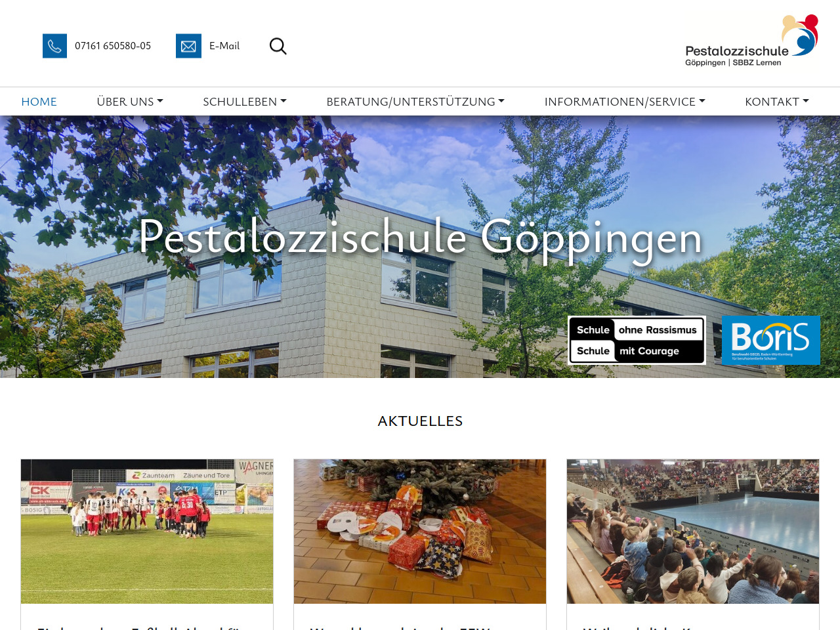Viewport: 840px width, 630px height.
Task: Click the blue phone icon
Action: pos(54,46)
